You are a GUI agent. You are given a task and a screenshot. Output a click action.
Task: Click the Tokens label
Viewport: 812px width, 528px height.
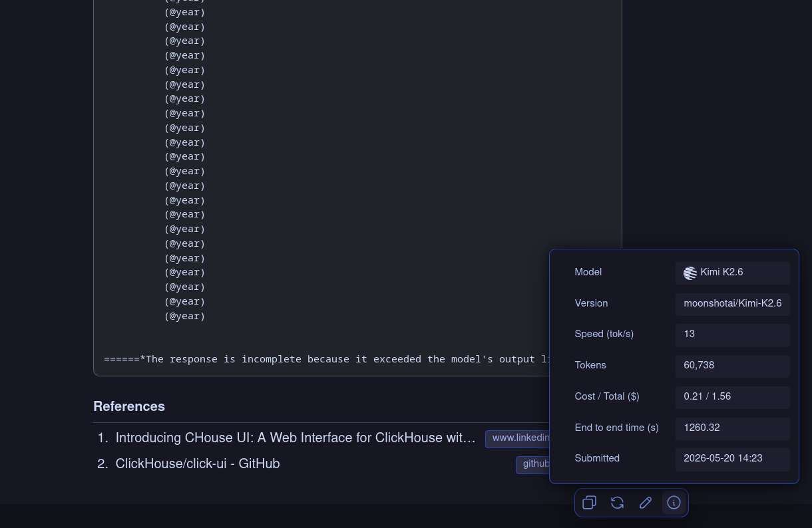click(x=590, y=366)
